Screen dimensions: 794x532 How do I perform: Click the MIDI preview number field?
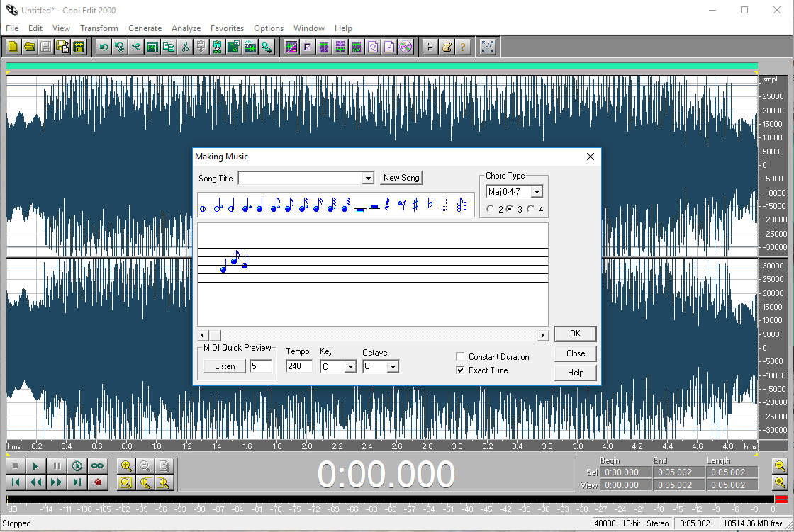[261, 366]
